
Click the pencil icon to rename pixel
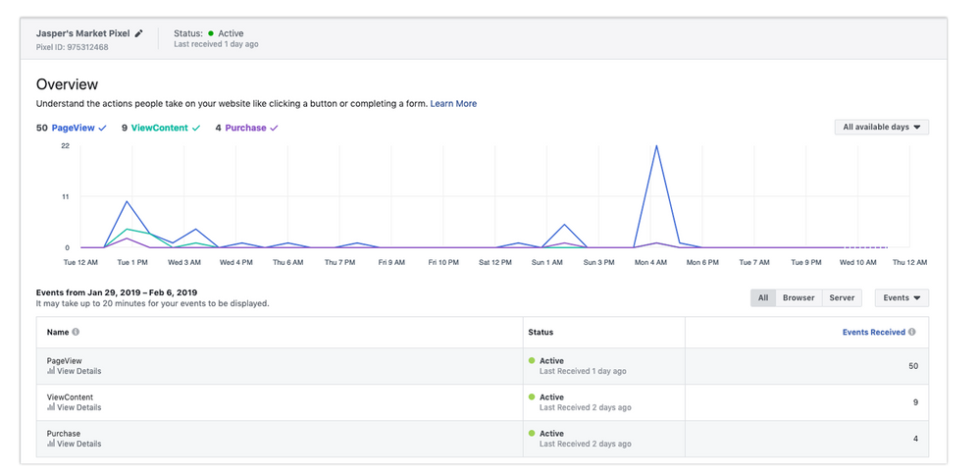click(139, 33)
